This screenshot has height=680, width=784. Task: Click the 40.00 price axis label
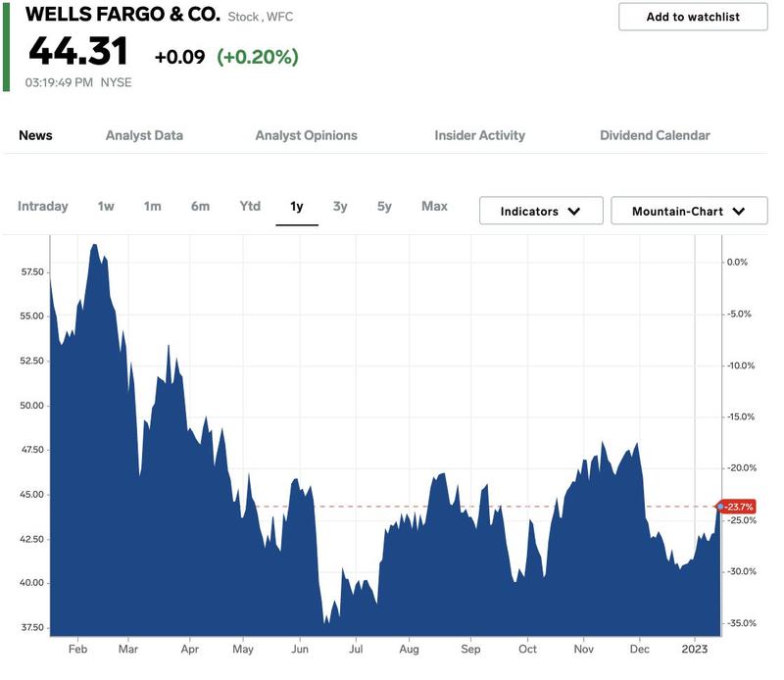pos(32,582)
